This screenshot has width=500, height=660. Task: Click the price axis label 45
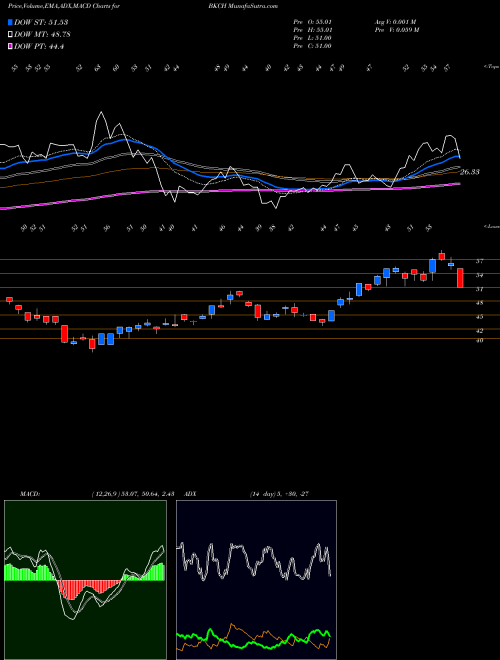(x=479, y=317)
